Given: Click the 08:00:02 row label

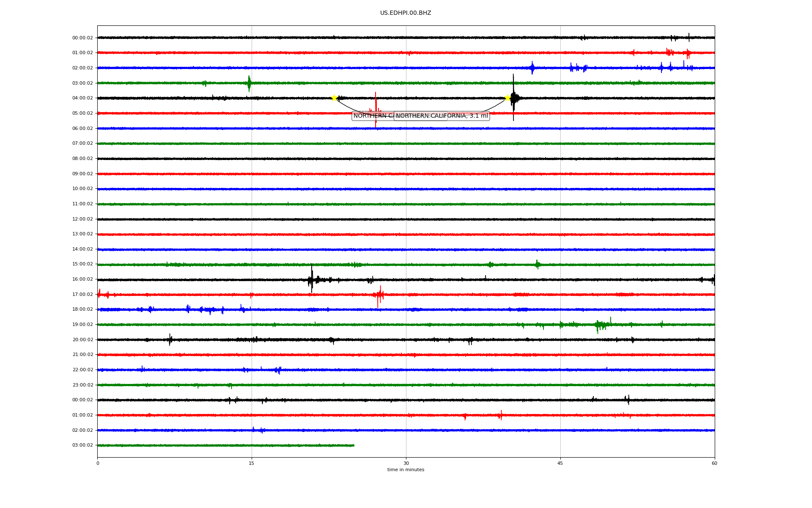Looking at the screenshot, I should tap(82, 159).
